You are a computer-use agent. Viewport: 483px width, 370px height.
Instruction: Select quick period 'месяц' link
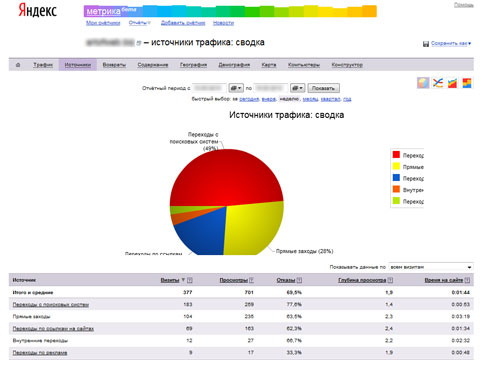310,99
